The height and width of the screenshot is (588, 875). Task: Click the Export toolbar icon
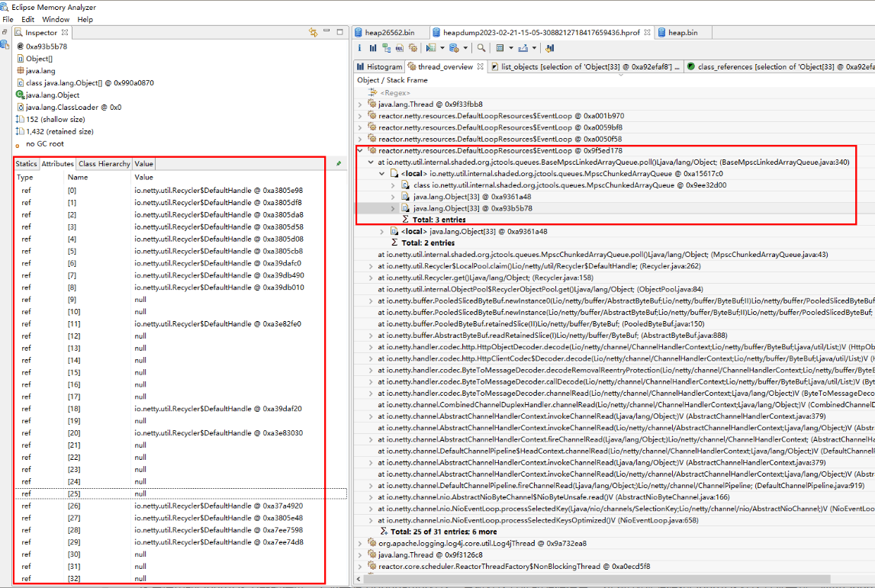[523, 48]
